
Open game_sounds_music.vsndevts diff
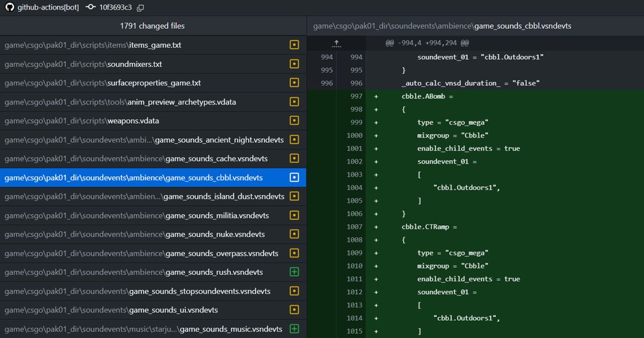click(153, 329)
